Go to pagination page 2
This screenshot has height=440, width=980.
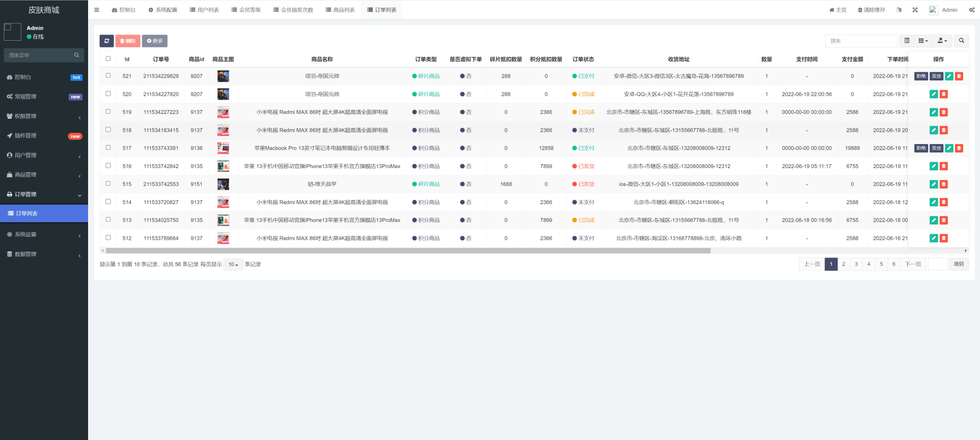(x=844, y=264)
